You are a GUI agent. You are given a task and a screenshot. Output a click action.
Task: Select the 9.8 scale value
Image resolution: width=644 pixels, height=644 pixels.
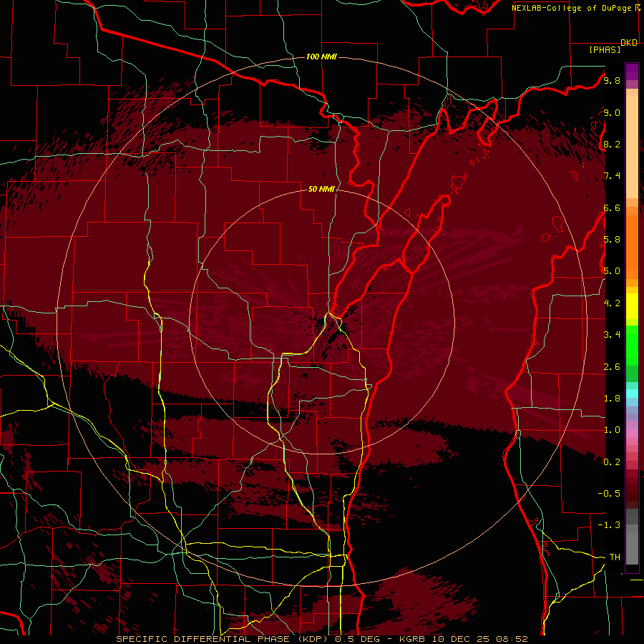coord(612,80)
